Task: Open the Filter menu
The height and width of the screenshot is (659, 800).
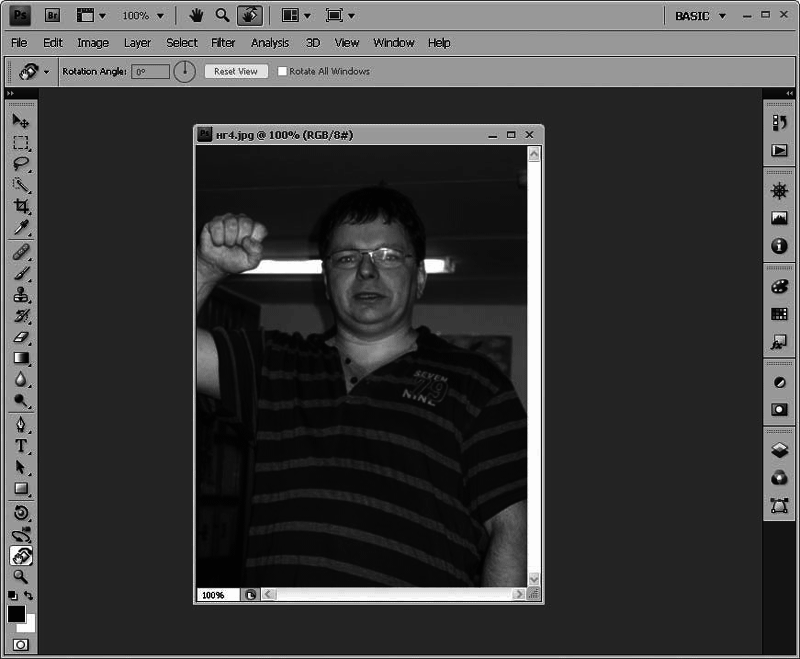Action: click(x=222, y=42)
